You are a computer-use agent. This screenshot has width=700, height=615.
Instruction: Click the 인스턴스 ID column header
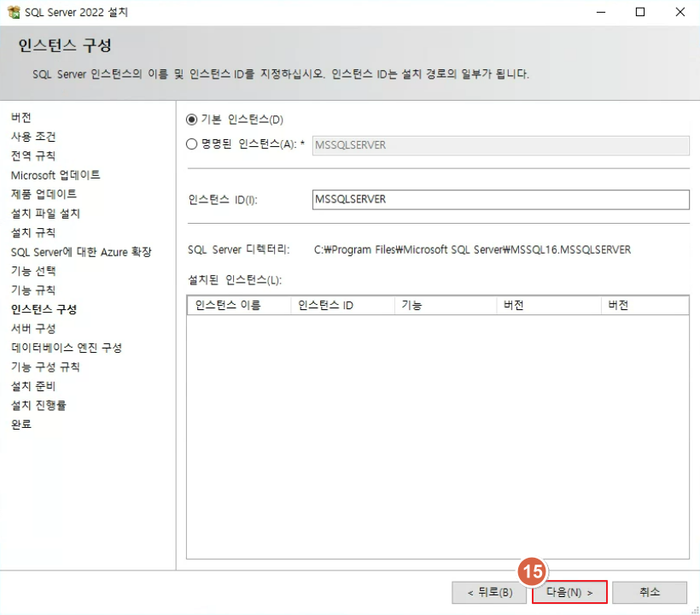342,306
